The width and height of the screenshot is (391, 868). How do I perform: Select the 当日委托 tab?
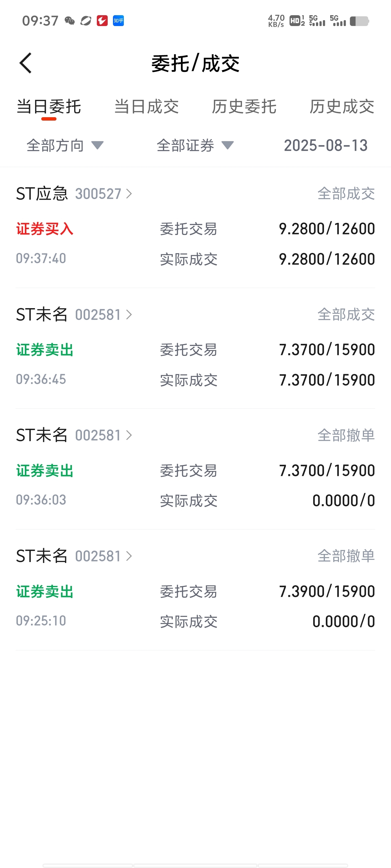49,107
